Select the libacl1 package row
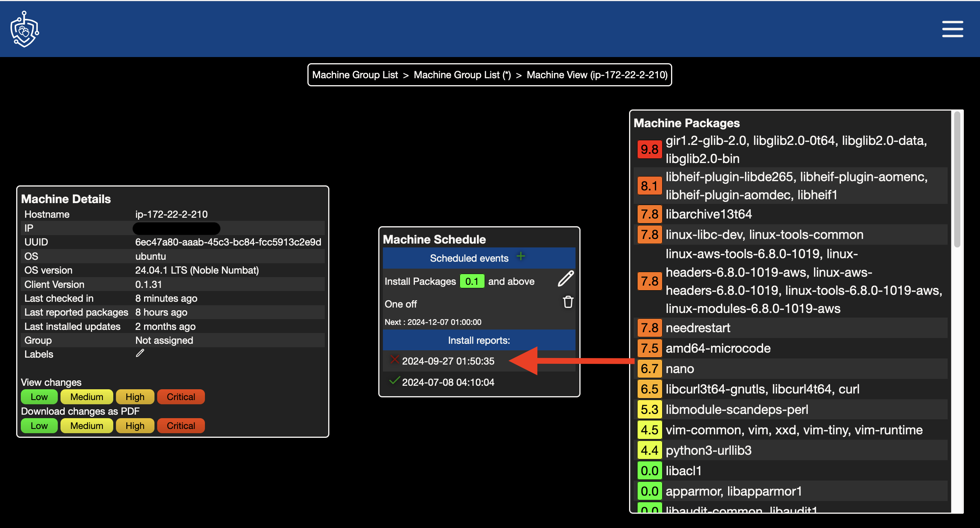The height and width of the screenshot is (528, 980). coord(790,471)
